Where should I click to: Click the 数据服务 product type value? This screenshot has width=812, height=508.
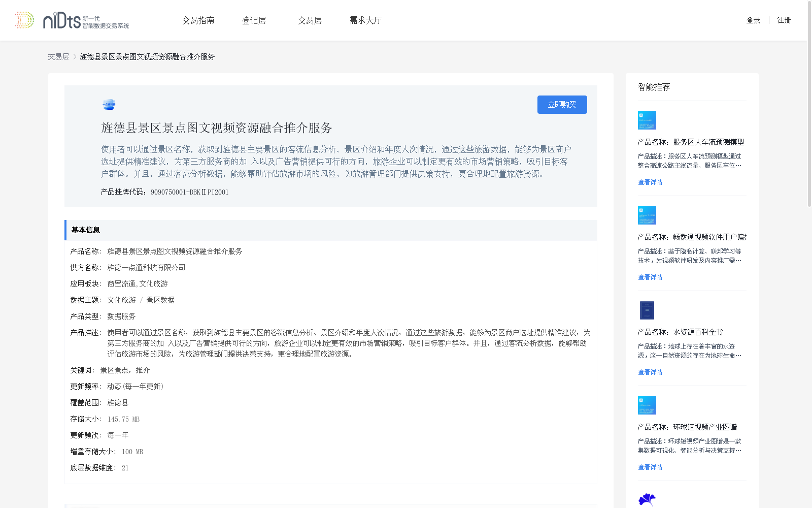point(121,316)
